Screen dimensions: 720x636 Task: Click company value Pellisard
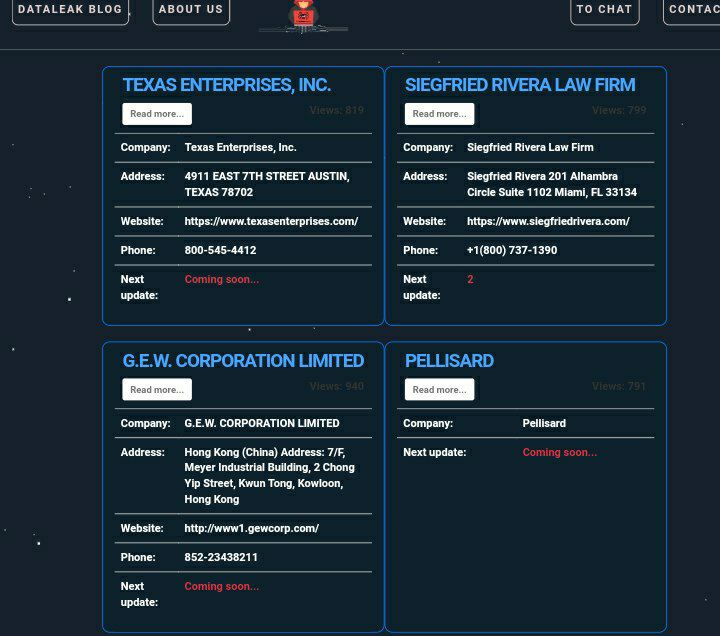[544, 423]
